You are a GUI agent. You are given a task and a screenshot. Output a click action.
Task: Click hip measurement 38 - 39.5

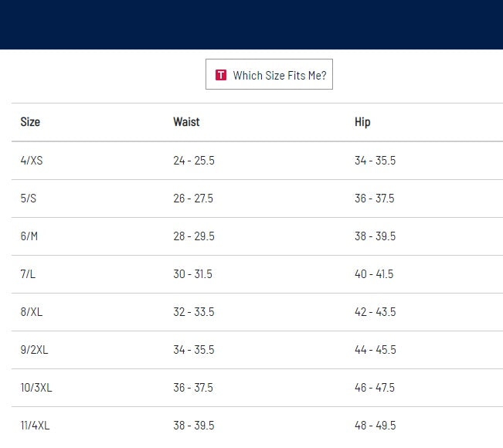coord(375,236)
